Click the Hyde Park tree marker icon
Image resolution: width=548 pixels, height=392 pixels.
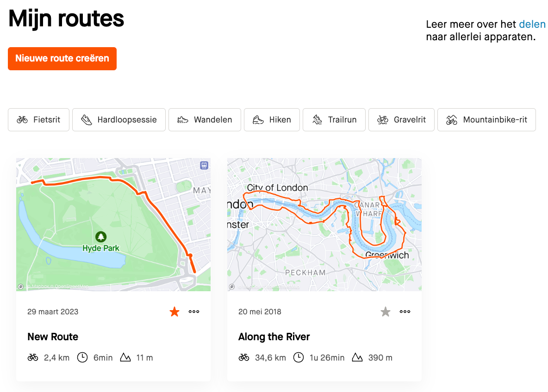(101, 237)
